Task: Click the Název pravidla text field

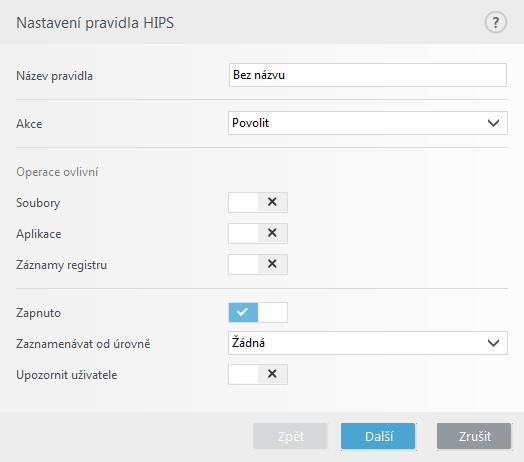Action: (x=368, y=75)
